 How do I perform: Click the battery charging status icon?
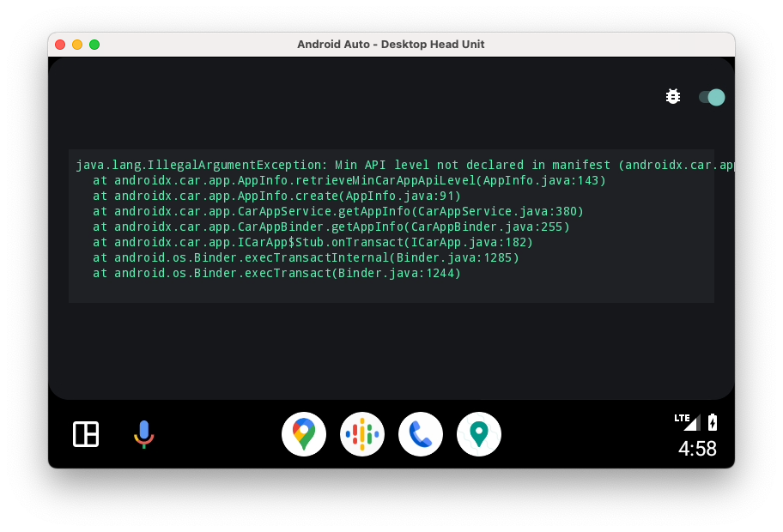[x=712, y=421]
